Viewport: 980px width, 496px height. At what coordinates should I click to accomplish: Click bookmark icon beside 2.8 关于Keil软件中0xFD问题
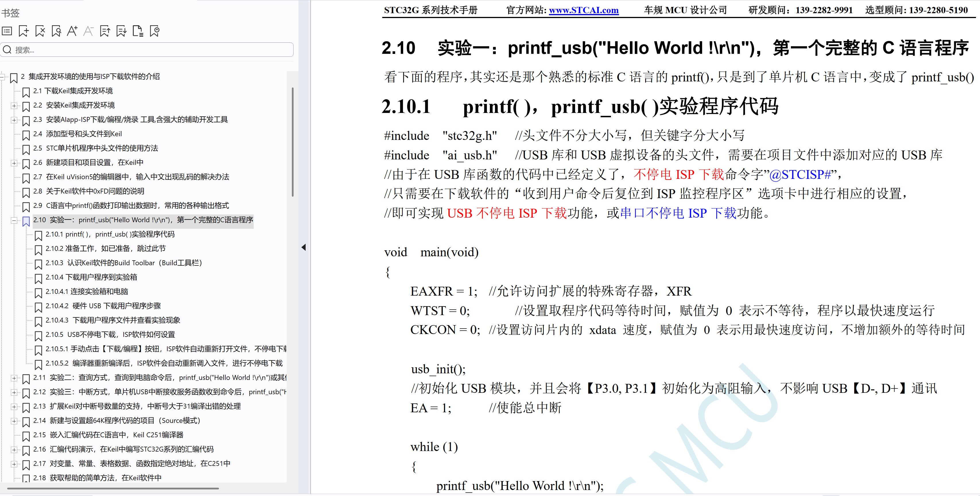pyautogui.click(x=26, y=193)
